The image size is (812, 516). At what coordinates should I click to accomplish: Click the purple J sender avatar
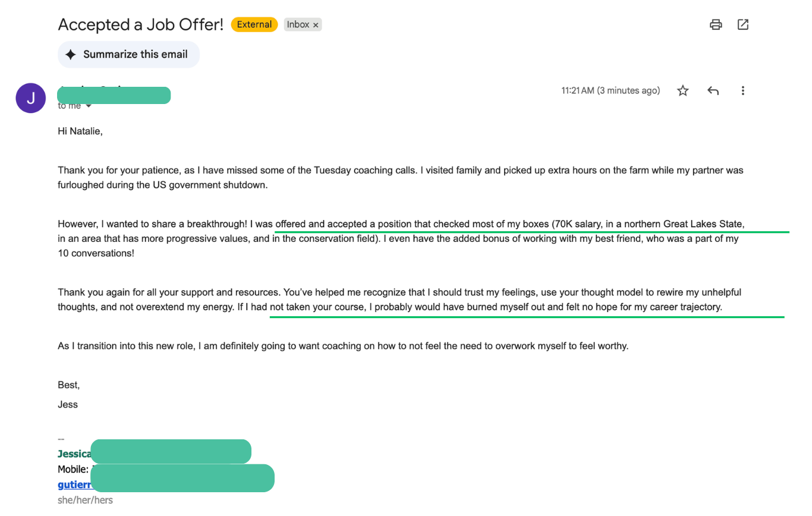coord(30,98)
